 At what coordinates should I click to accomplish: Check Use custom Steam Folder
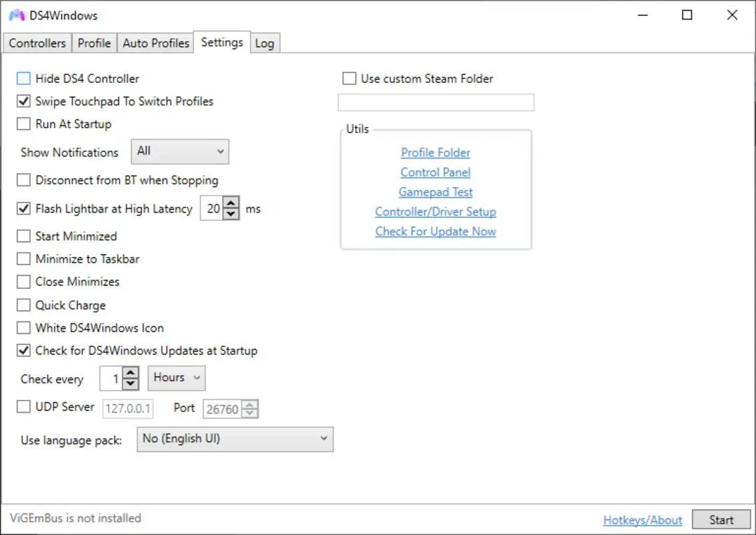349,78
